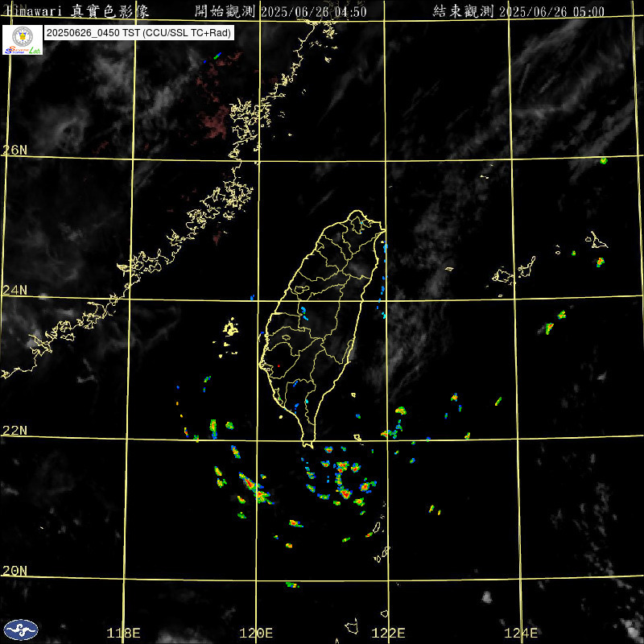644x644 pixels.
Task: Click the Himawari true color image title
Action: pos(77,11)
